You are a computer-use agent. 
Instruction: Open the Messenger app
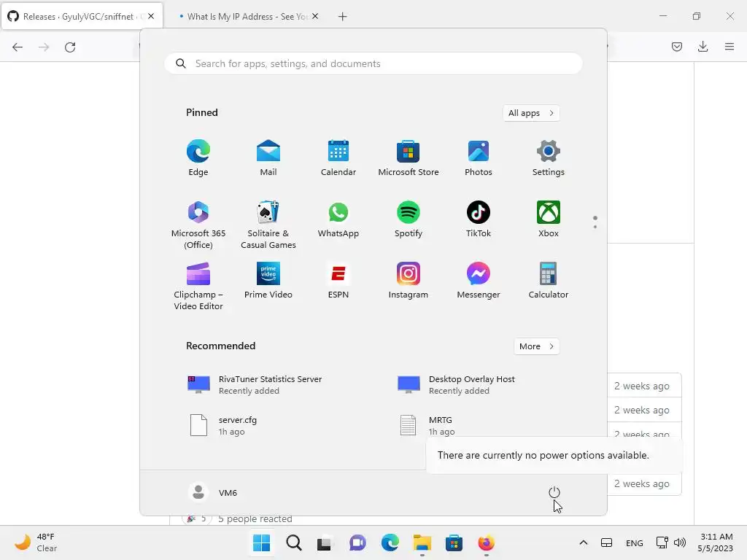pos(479,281)
